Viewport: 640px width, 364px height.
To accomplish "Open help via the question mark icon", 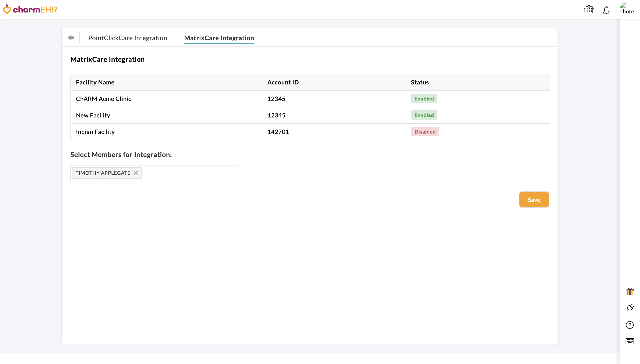I will pyautogui.click(x=630, y=325).
